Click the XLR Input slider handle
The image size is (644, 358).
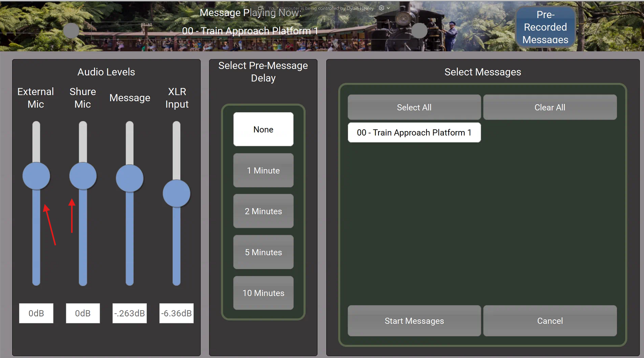(177, 193)
